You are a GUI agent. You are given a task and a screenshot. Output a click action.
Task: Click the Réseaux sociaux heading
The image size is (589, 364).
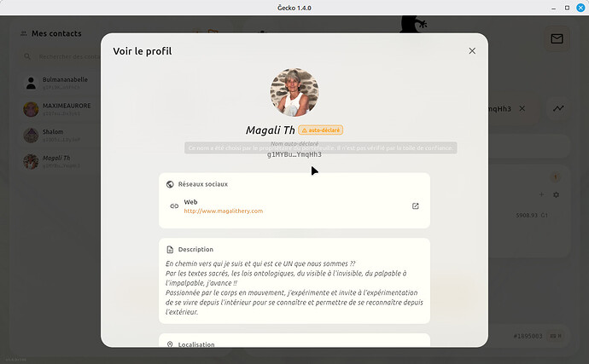203,184
